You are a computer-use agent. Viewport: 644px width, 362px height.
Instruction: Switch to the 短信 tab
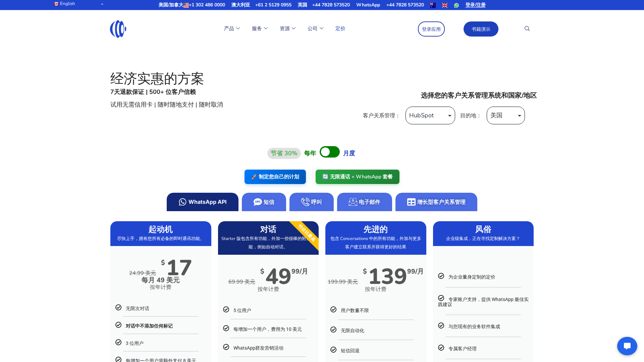(264, 202)
